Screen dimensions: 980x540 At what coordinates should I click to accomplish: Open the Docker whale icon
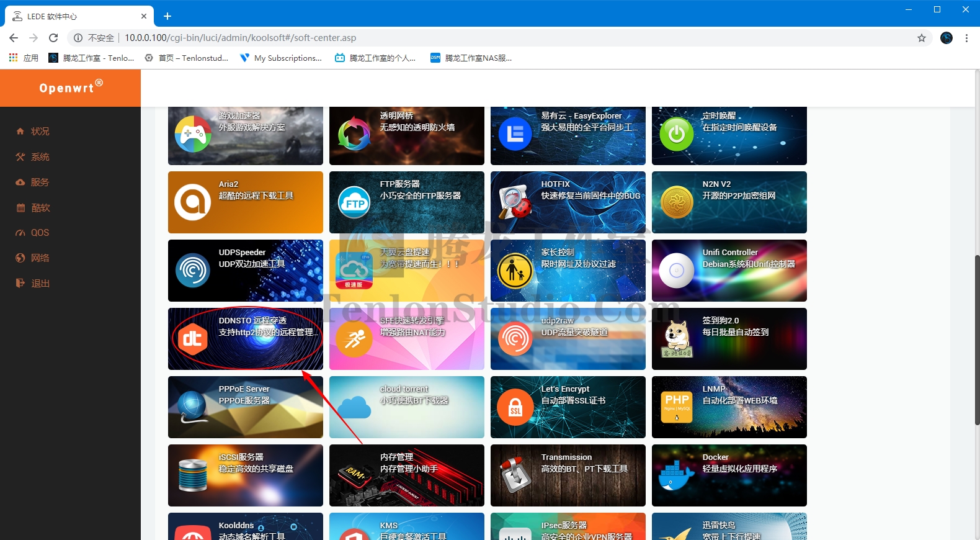point(677,477)
